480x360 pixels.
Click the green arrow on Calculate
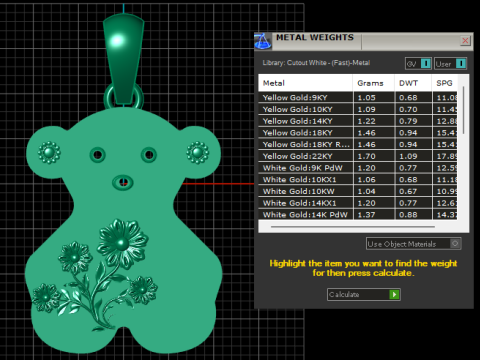394,294
